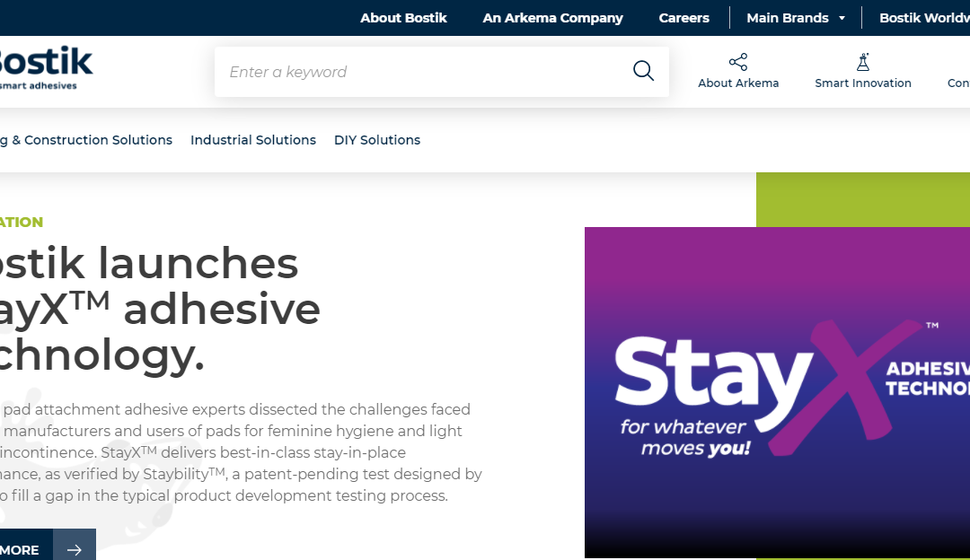Open the Industrial Solutions menu

(253, 140)
